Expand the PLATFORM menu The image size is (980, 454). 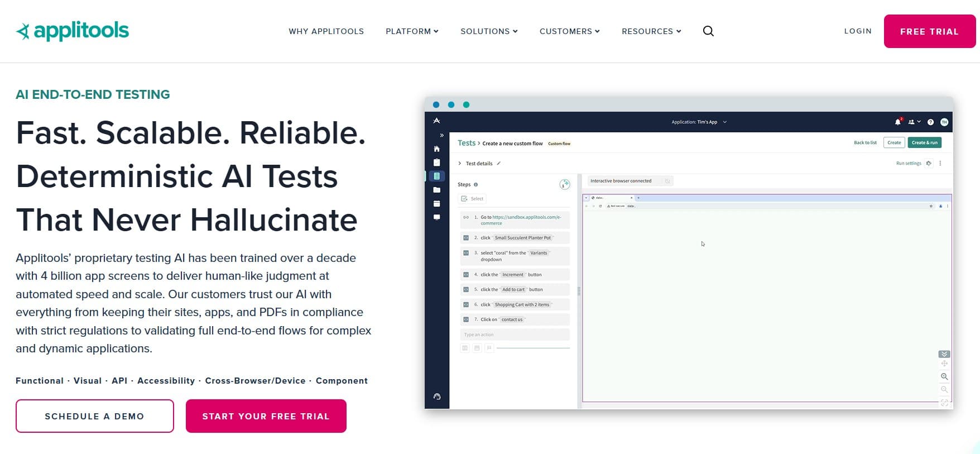[x=412, y=31]
